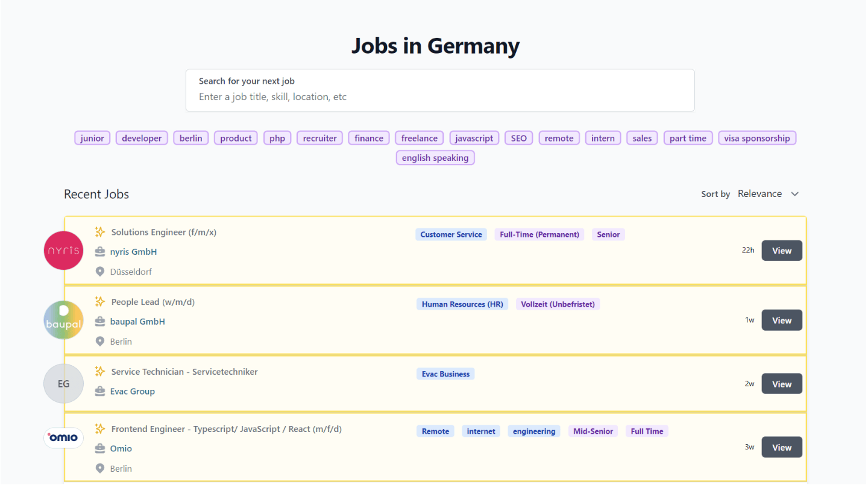Image resolution: width=868 pixels, height=488 pixels.
Task: Select the finance filter tag
Action: (368, 138)
